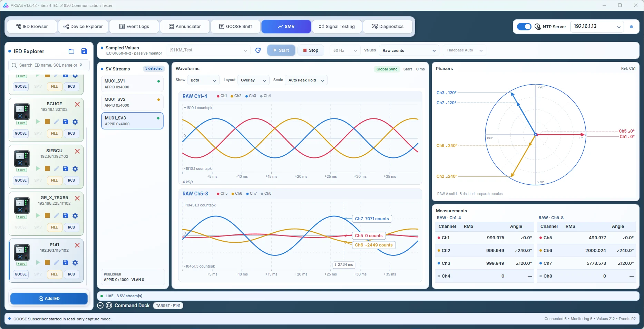Switch to the IED Browser tab
644x329 pixels.
click(32, 27)
